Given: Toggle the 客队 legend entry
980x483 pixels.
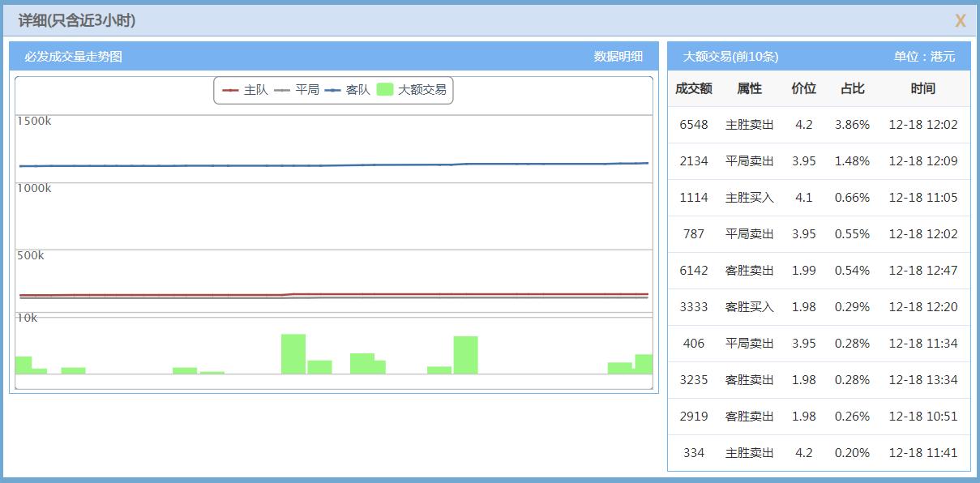Looking at the screenshot, I should click(x=348, y=90).
